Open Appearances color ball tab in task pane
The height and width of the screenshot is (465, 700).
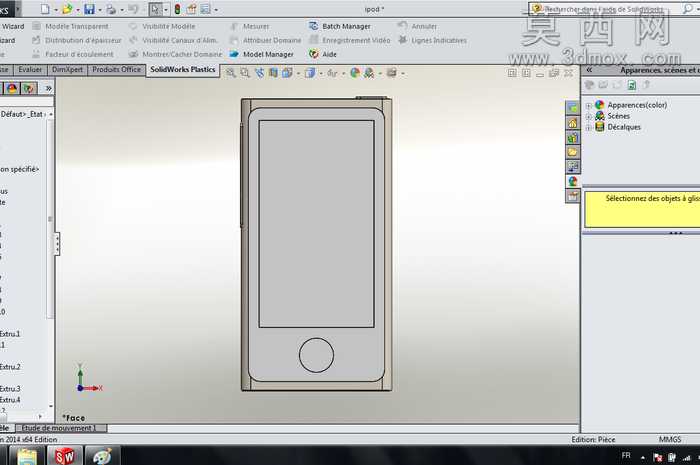point(573,181)
